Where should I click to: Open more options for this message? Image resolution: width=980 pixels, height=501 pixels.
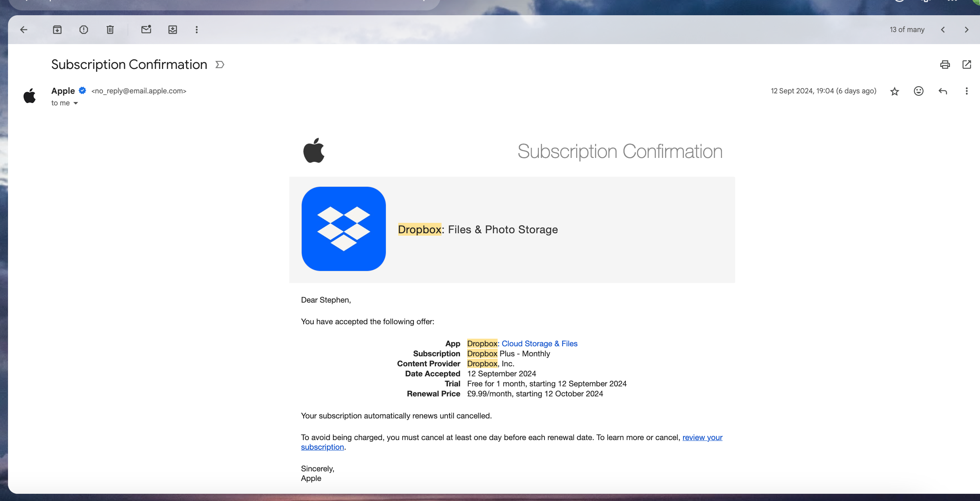pos(967,91)
